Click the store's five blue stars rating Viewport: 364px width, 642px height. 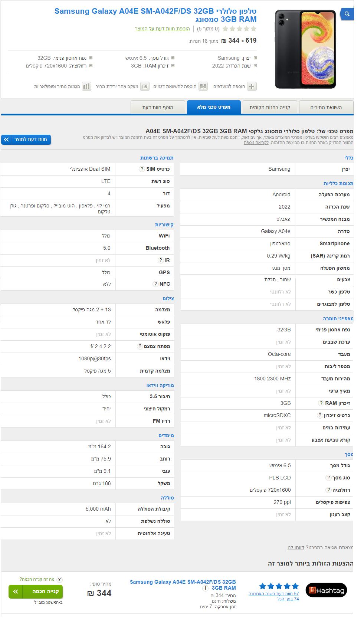279,586
